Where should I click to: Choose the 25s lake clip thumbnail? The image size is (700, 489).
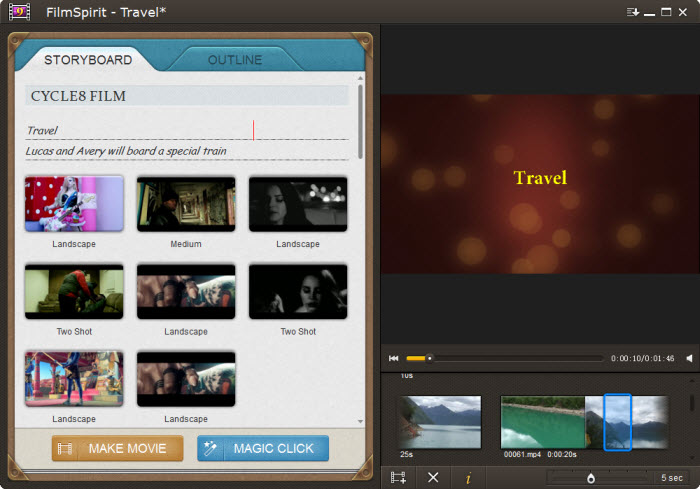tap(440, 421)
